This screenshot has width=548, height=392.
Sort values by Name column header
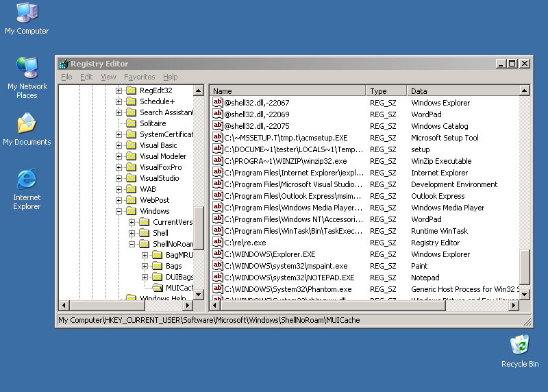pyautogui.click(x=288, y=91)
